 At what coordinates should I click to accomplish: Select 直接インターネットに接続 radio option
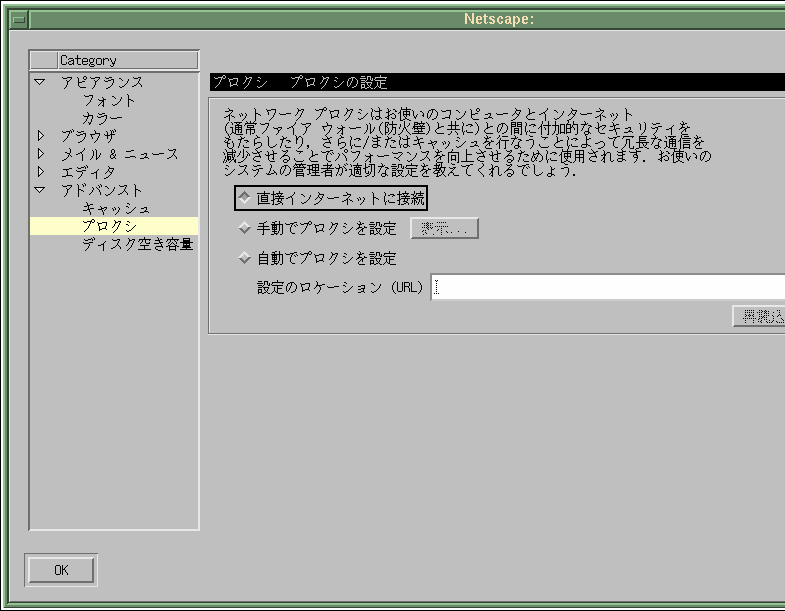click(x=244, y=198)
